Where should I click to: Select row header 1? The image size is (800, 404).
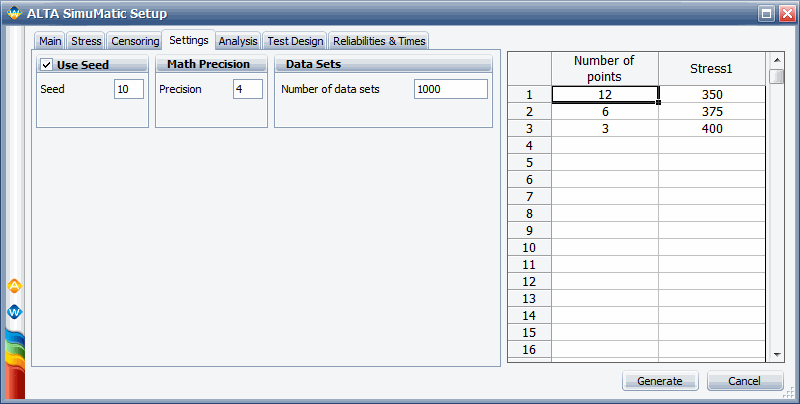(529, 94)
